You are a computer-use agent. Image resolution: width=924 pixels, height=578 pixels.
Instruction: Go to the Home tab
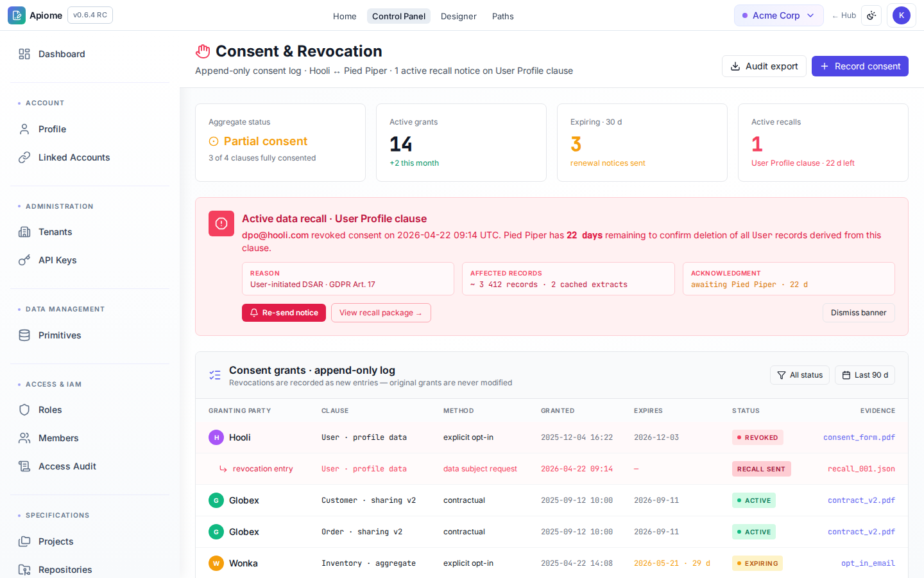[x=345, y=16]
